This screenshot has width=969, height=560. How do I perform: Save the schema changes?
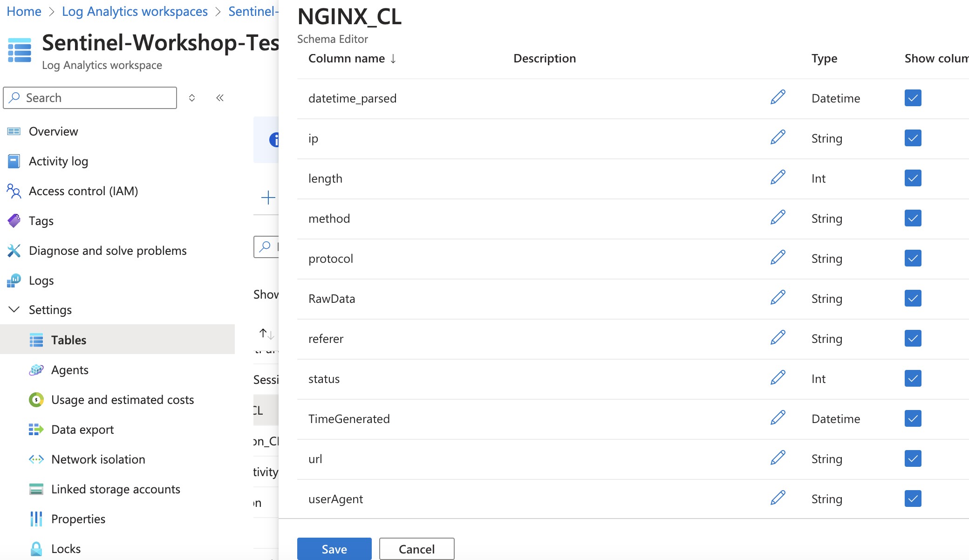pos(334,549)
